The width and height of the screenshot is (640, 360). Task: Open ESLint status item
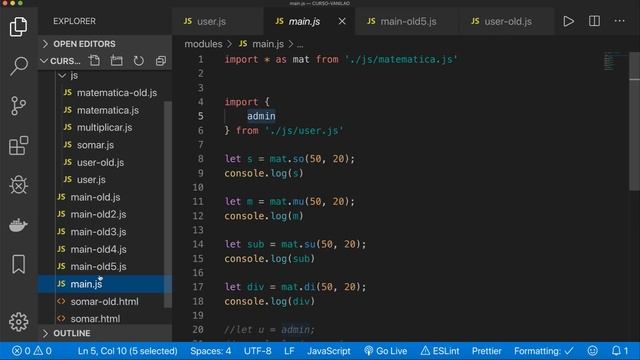440,351
